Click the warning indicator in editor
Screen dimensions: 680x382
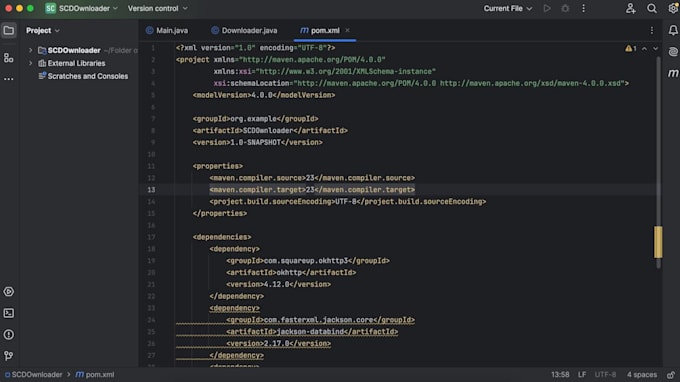tap(631, 49)
